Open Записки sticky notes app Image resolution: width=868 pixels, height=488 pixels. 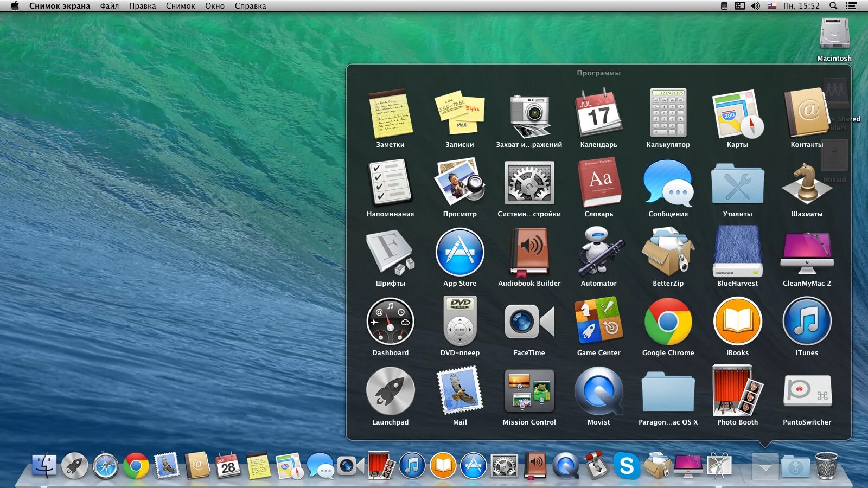tap(459, 113)
